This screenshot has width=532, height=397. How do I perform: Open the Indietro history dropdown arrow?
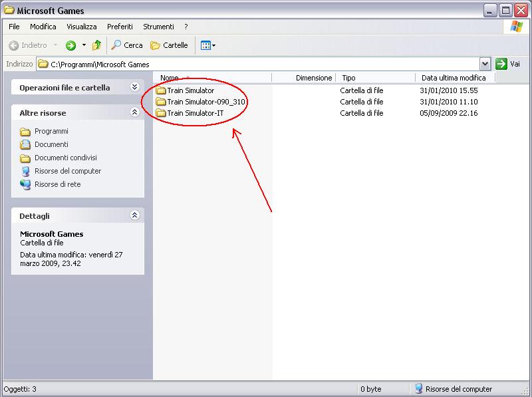click(55, 45)
